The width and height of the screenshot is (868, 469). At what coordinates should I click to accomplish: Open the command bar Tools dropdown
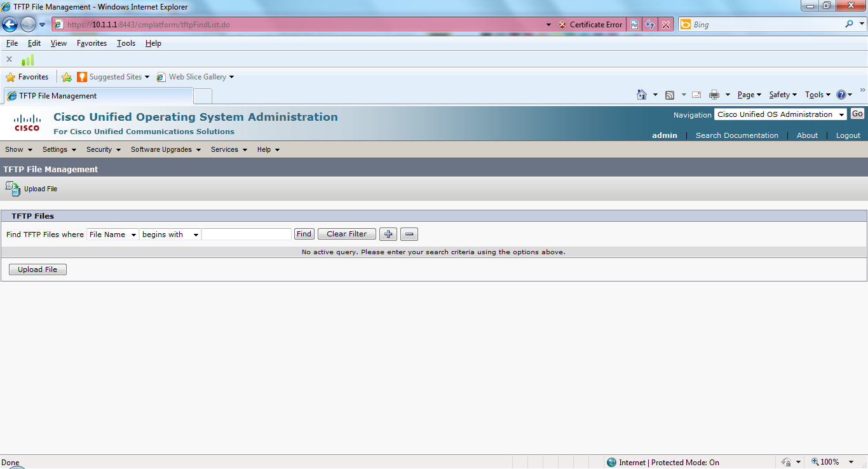818,95
